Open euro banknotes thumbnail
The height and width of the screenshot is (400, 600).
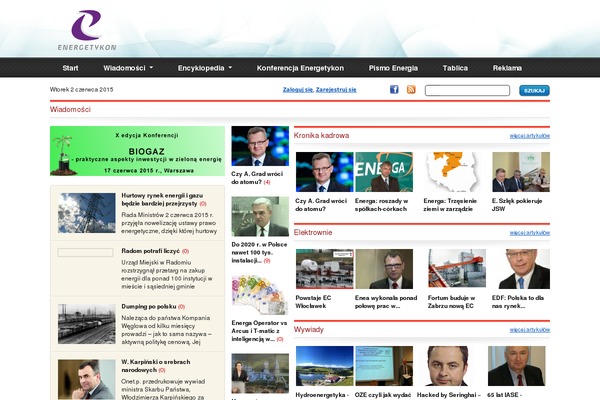(260, 295)
